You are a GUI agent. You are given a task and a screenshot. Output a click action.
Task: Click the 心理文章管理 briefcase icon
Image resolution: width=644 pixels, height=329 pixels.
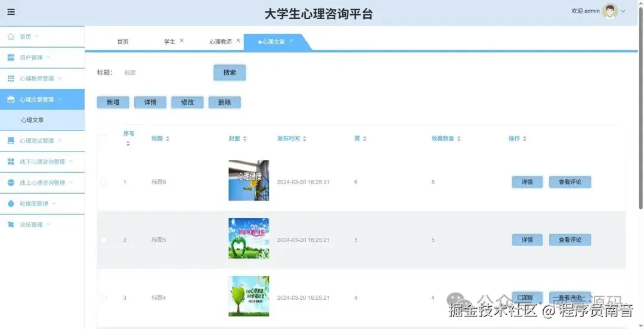click(11, 100)
